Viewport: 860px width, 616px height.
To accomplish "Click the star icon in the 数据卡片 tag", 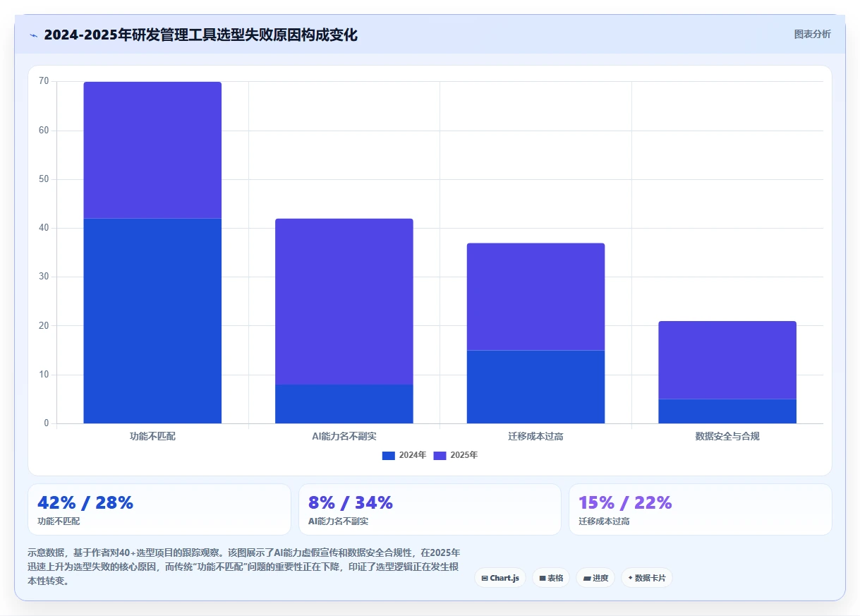I will pyautogui.click(x=630, y=577).
